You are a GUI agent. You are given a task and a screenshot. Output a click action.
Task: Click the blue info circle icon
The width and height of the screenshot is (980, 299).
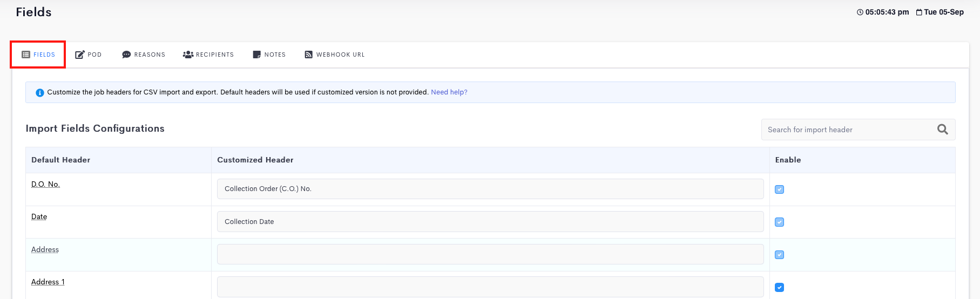(39, 93)
